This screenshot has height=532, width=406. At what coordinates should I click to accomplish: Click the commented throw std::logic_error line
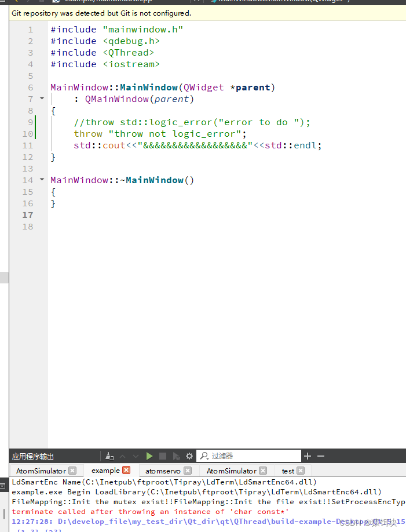point(192,122)
